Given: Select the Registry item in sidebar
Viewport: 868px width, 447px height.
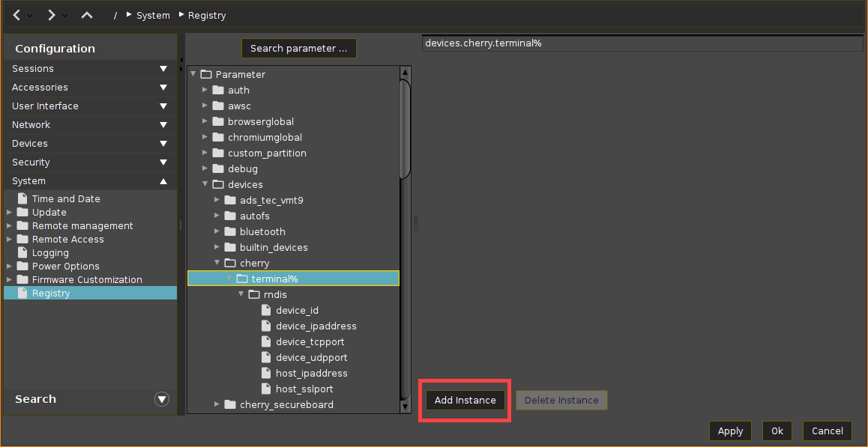Looking at the screenshot, I should (x=50, y=294).
